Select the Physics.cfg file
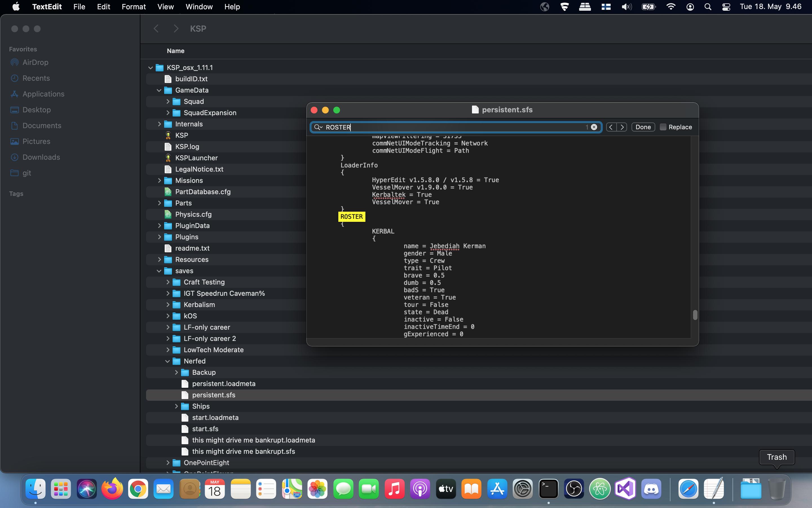Viewport: 812px width, 508px height. pyautogui.click(x=193, y=214)
